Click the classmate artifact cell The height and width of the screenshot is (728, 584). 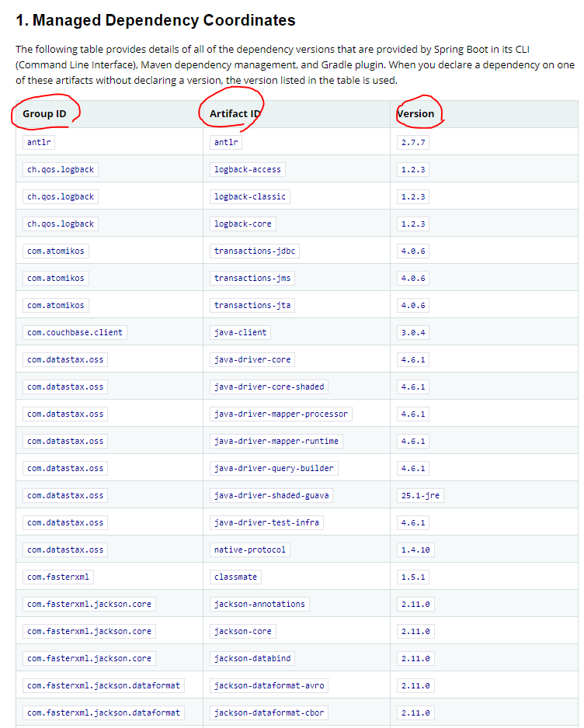pyautogui.click(x=235, y=577)
